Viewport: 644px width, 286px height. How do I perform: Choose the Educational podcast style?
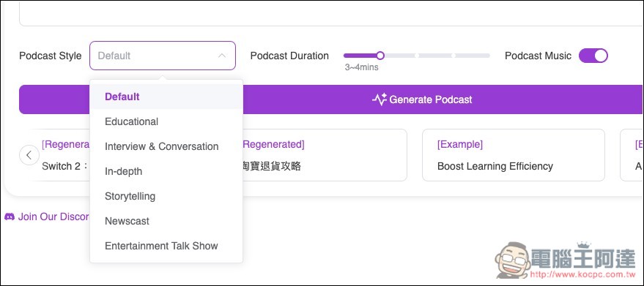[166, 121]
